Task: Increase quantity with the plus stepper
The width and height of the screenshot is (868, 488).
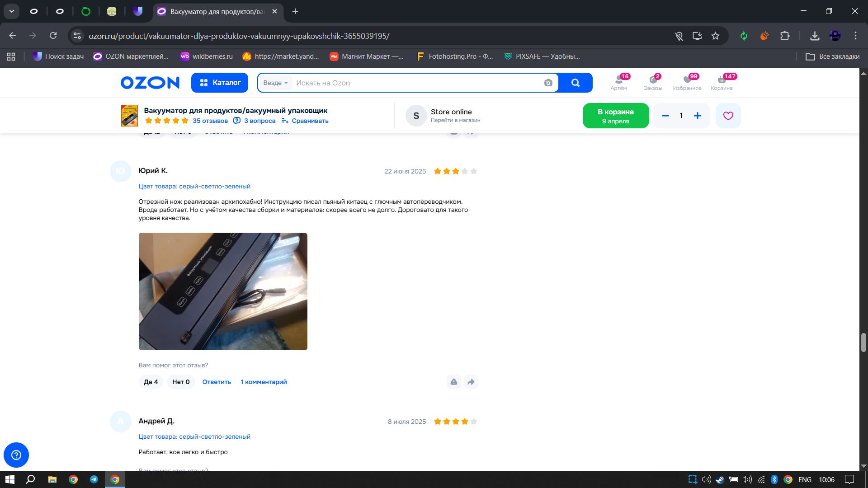Action: point(697,116)
